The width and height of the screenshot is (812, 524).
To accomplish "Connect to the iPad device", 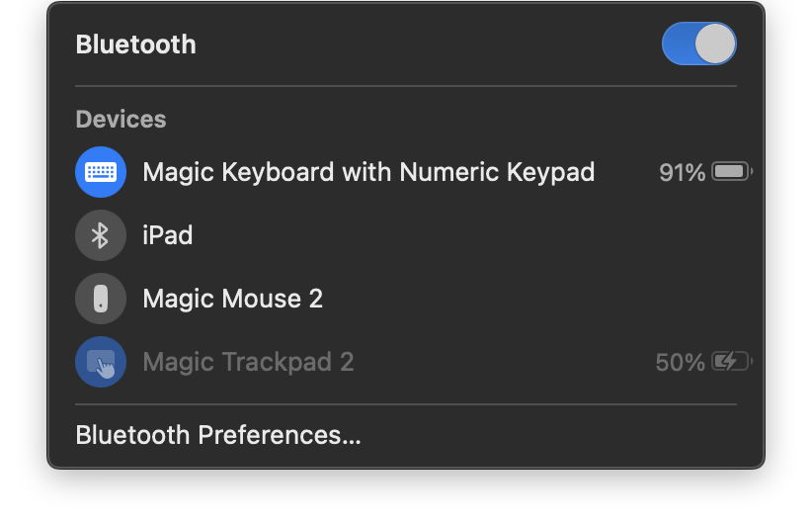I will click(x=168, y=235).
